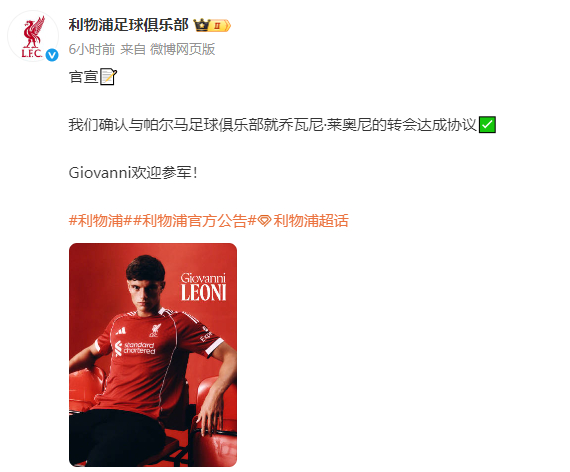
Task: Enlarge the Giovanni Leoni photo thumbnail
Action: point(153,355)
